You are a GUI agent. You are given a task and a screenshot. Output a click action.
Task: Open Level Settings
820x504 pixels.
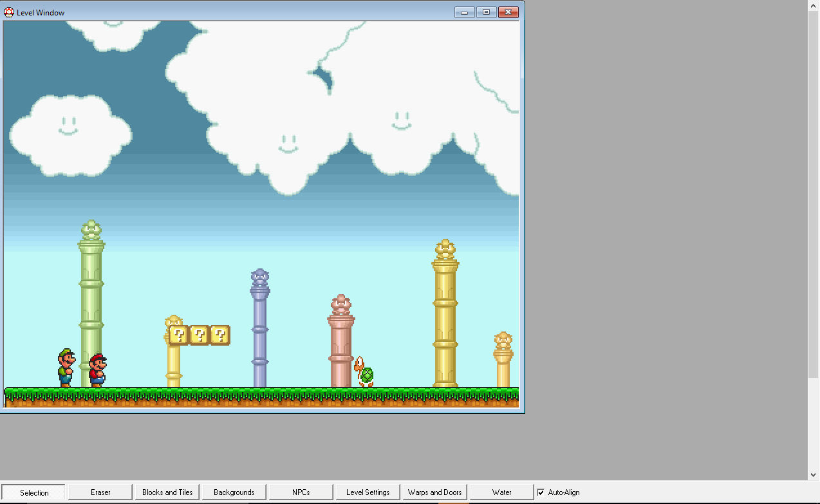pos(368,492)
